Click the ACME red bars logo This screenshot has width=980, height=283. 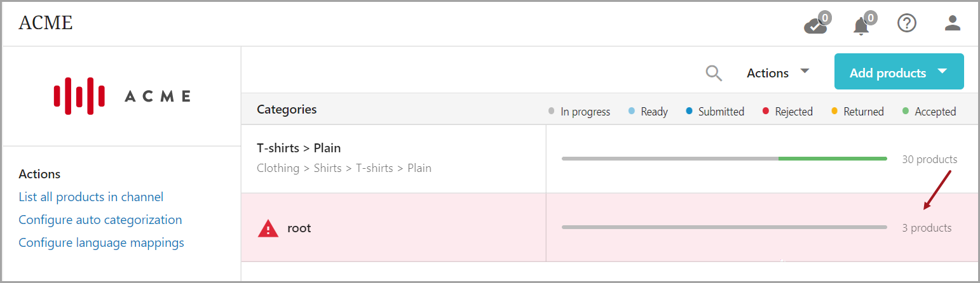pyautogui.click(x=79, y=96)
